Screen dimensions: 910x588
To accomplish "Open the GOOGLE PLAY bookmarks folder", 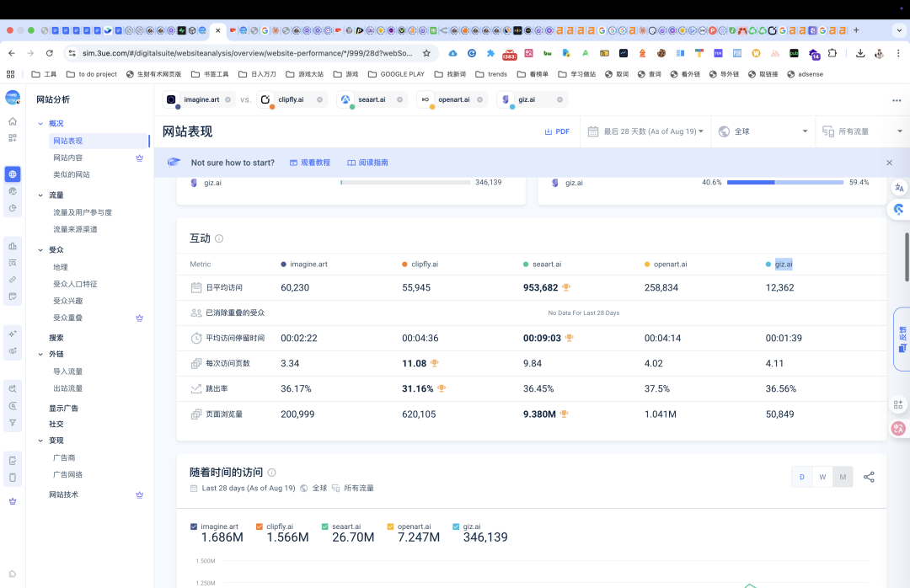I will 396,74.
